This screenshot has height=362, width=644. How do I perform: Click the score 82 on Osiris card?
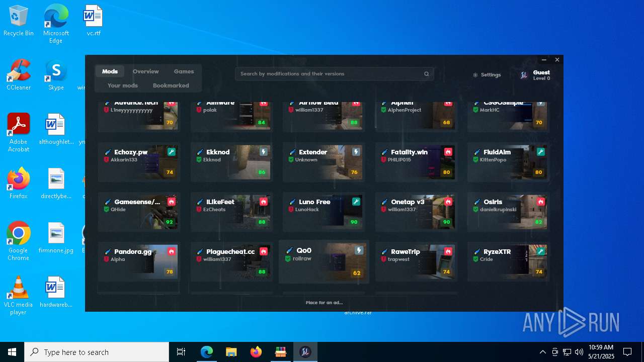click(539, 222)
